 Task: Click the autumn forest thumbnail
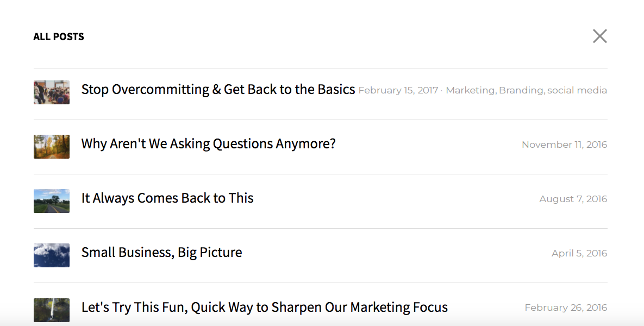pyautogui.click(x=51, y=147)
